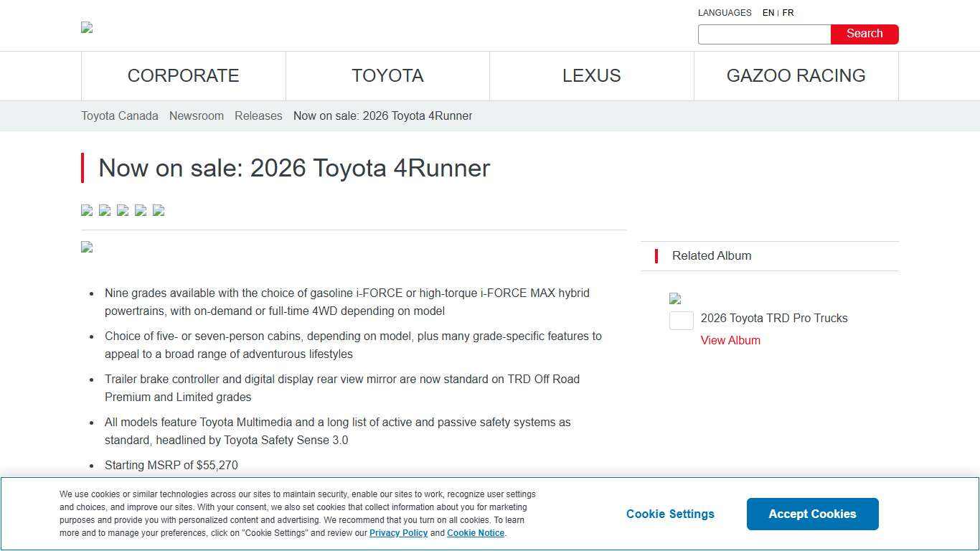Image resolution: width=980 pixels, height=551 pixels.
Task: Open the CORPORATE section
Action: coord(183,75)
